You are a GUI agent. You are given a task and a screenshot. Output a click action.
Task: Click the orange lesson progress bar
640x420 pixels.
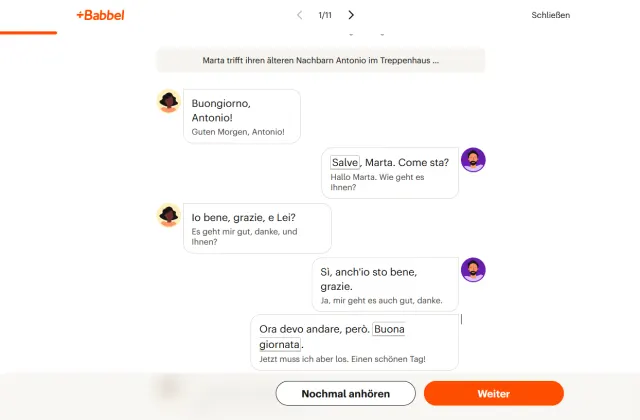28,33
